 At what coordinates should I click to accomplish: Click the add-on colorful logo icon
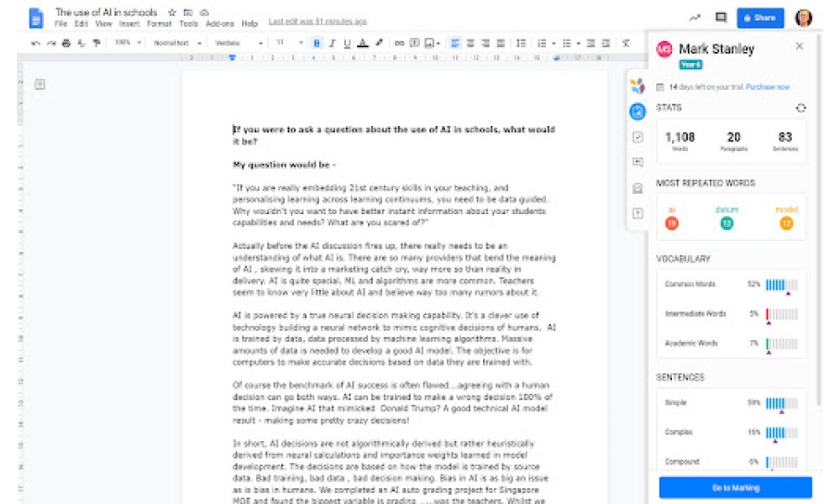(x=638, y=86)
